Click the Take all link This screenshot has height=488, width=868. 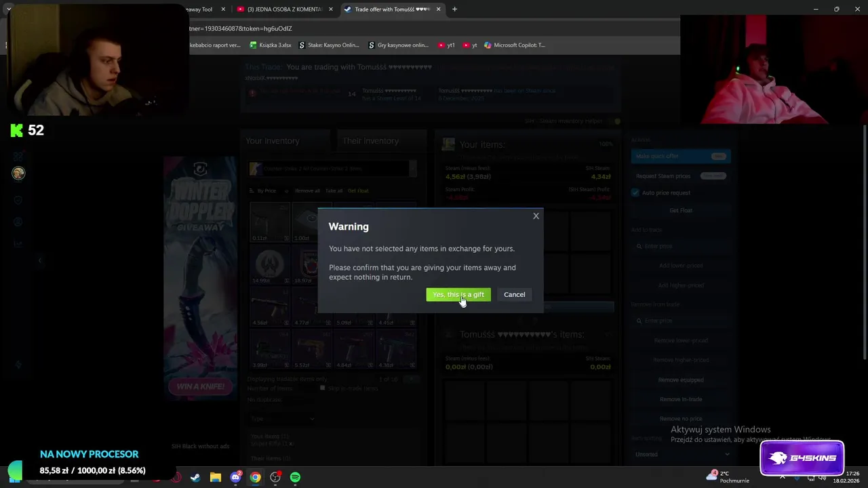[x=334, y=191]
